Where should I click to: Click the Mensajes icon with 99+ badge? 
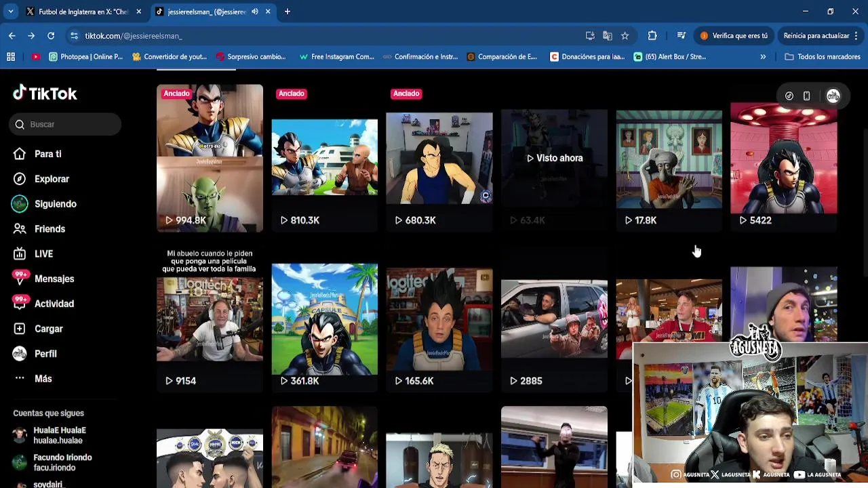pos(20,279)
